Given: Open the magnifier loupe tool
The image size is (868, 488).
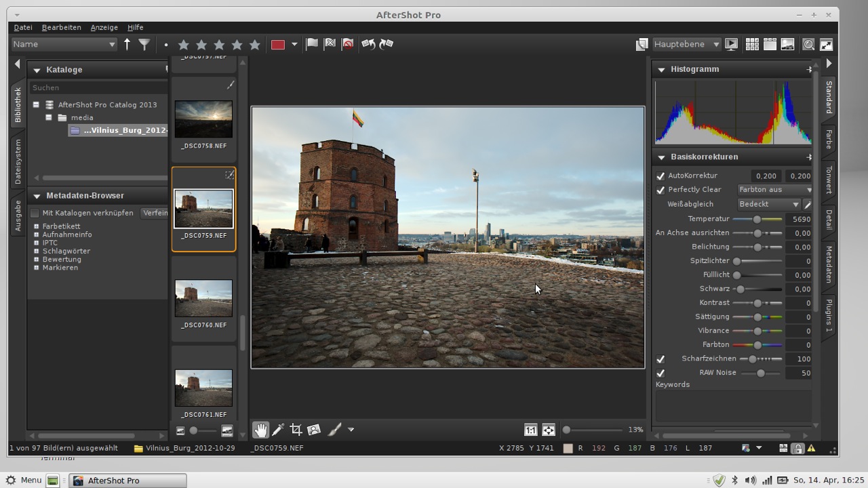Looking at the screenshot, I should coord(808,44).
